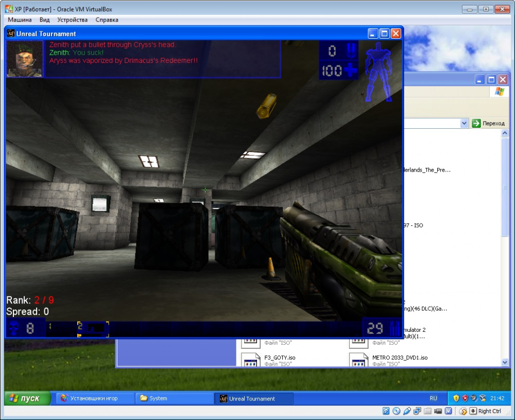
Task: Click the red shield alert tray icon
Action: [x=465, y=398]
